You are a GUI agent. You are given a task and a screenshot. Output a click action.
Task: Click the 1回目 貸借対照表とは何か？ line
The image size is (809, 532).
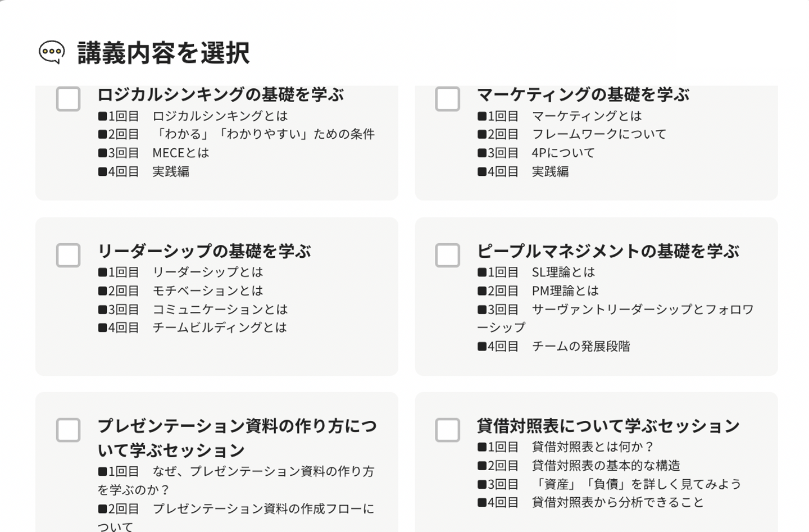(566, 447)
